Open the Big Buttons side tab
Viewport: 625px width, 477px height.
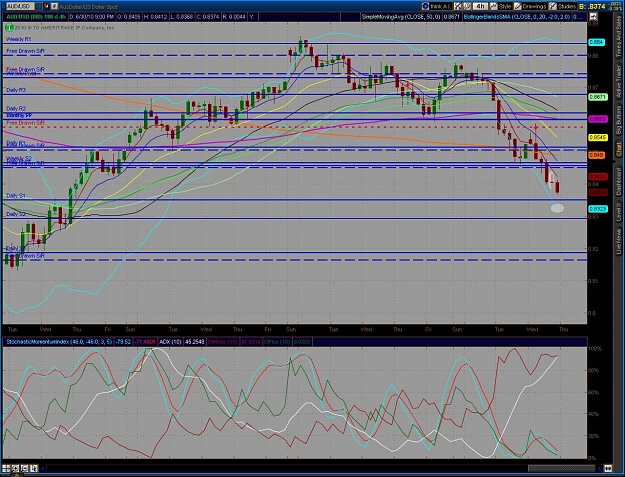[619, 120]
